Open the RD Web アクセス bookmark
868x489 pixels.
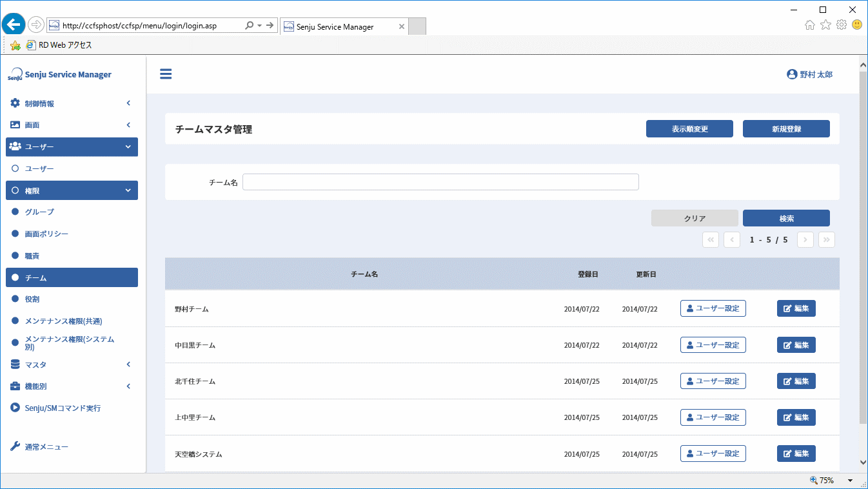tap(59, 45)
